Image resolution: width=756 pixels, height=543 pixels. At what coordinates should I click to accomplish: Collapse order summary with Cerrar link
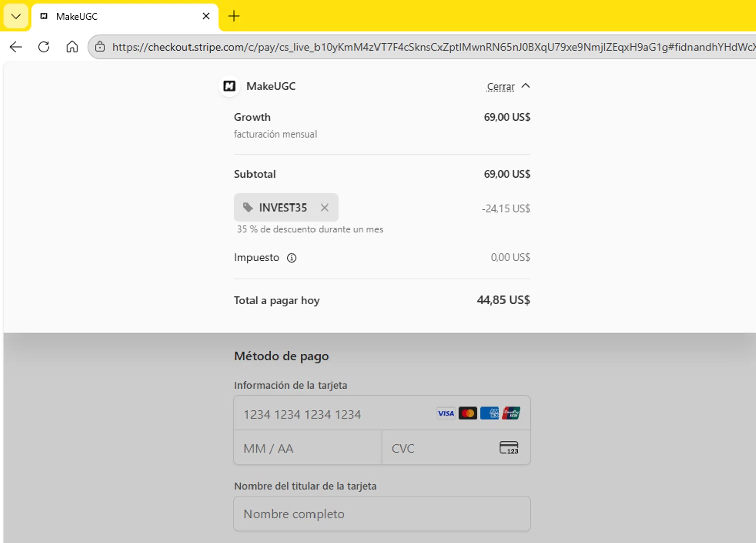click(500, 87)
